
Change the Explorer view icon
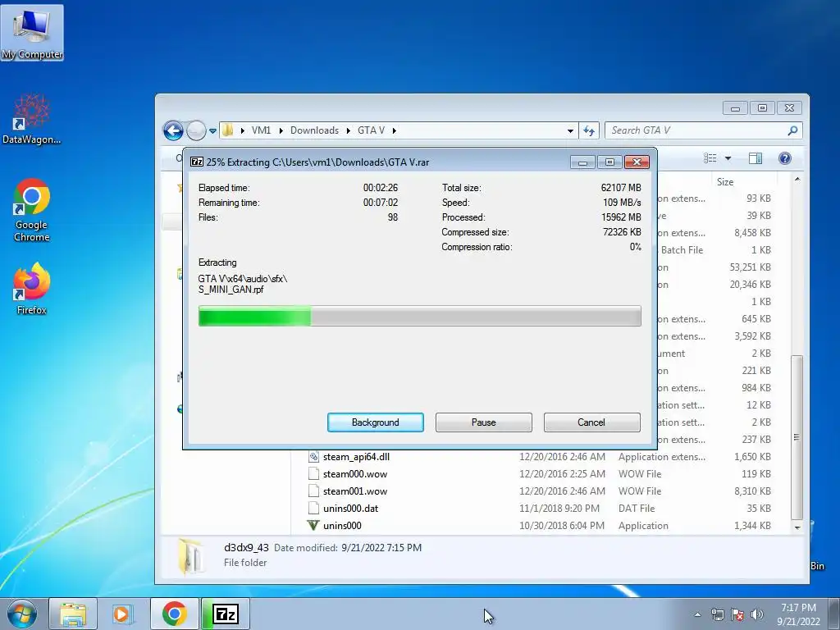(710, 158)
